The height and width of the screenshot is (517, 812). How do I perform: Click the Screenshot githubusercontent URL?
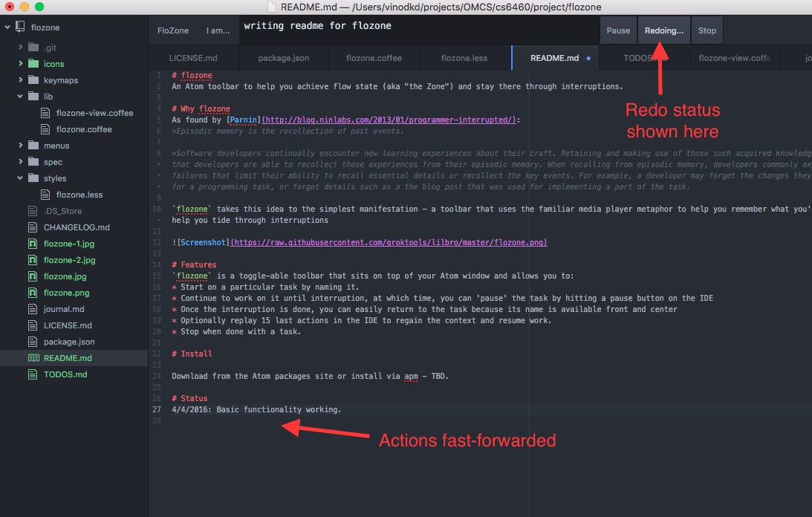[389, 242]
